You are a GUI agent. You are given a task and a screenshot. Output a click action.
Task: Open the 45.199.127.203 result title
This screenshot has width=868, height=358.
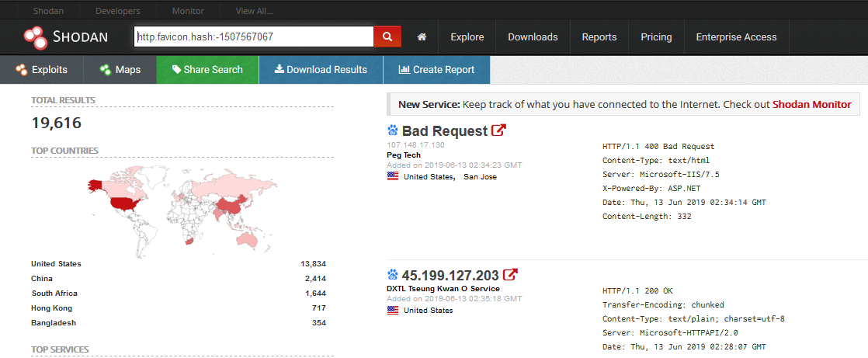coord(450,275)
